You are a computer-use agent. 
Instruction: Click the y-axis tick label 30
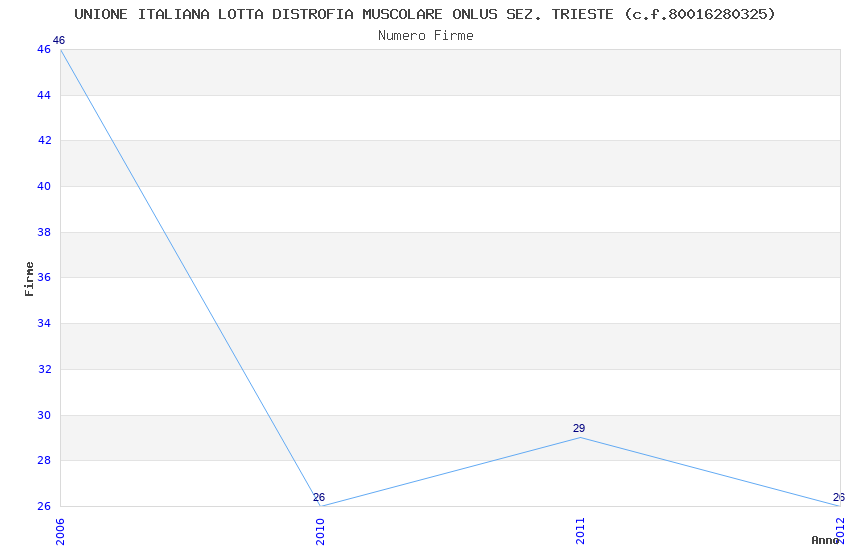coord(44,415)
